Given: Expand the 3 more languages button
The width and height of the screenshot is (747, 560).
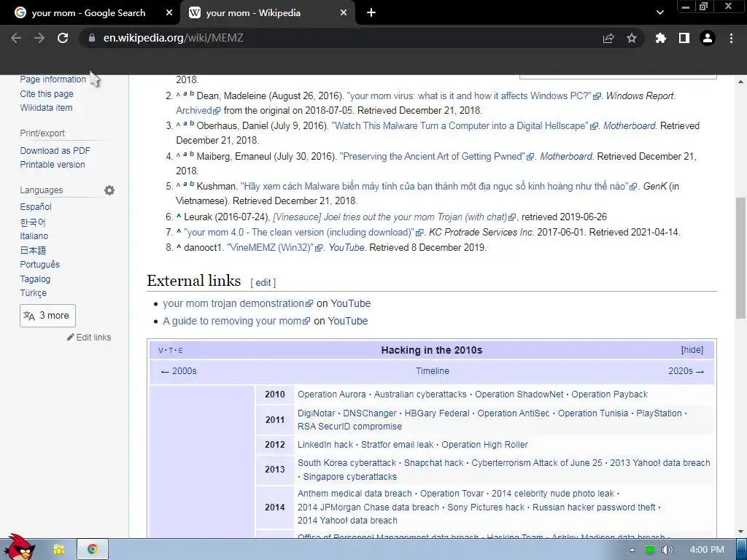Looking at the screenshot, I should 47,316.
